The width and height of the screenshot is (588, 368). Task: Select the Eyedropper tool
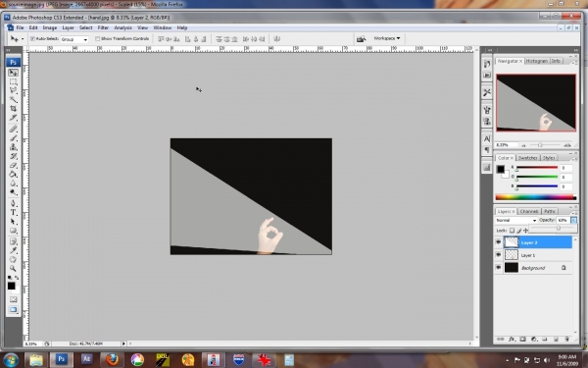13,250
